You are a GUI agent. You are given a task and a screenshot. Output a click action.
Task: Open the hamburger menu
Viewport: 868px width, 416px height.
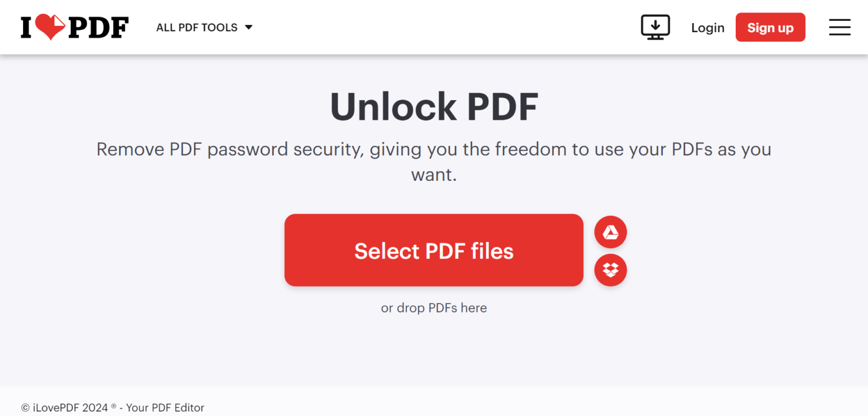840,27
